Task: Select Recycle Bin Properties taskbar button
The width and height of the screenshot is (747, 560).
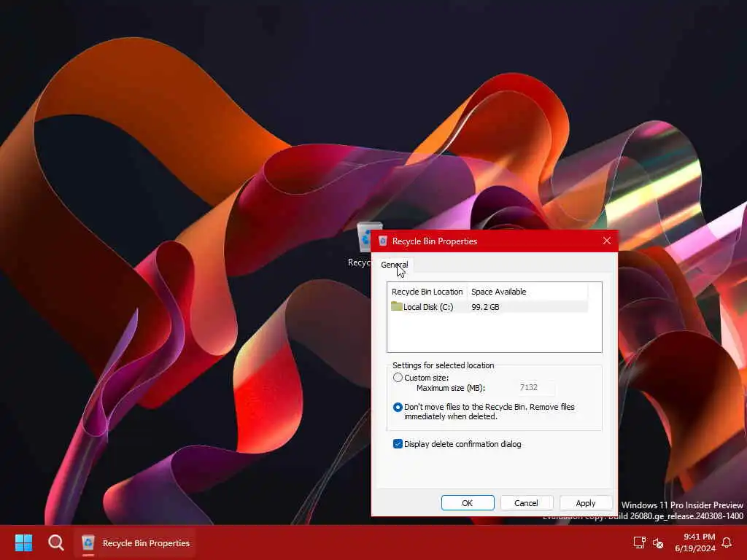Action: point(135,542)
